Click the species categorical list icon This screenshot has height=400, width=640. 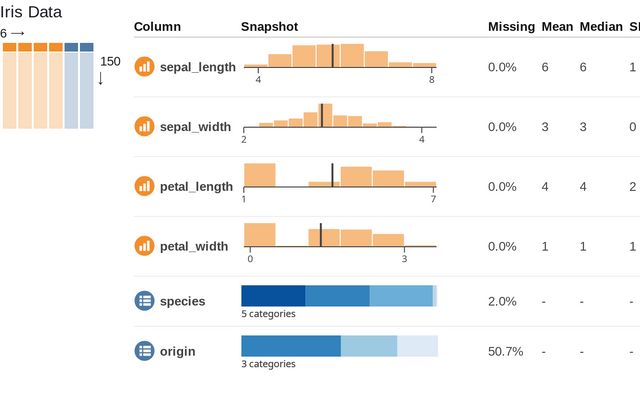(144, 301)
